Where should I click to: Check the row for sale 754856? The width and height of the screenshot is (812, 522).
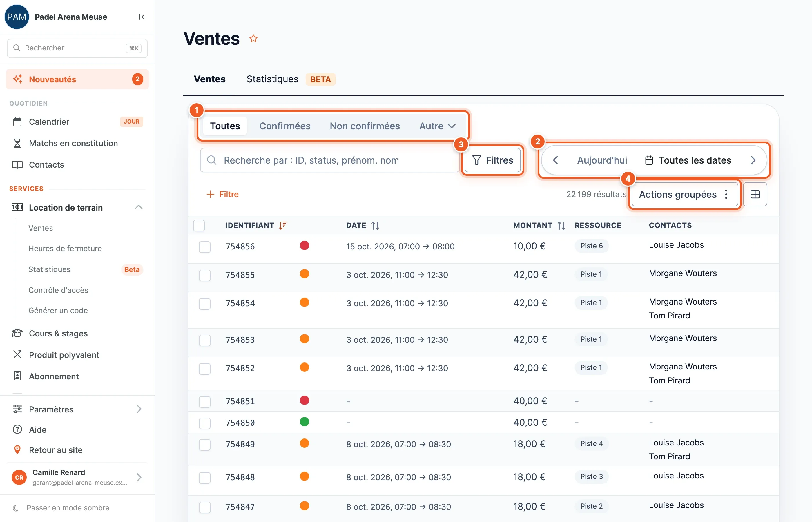coord(205,247)
